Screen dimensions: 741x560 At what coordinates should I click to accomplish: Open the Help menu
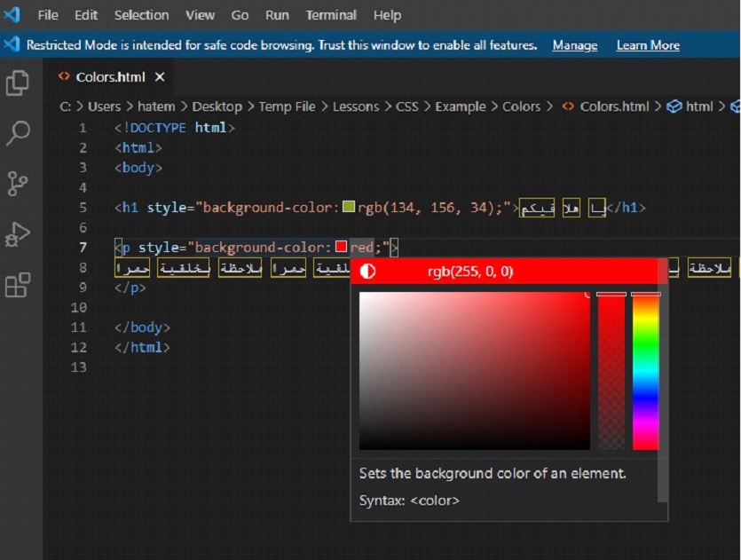(x=387, y=15)
